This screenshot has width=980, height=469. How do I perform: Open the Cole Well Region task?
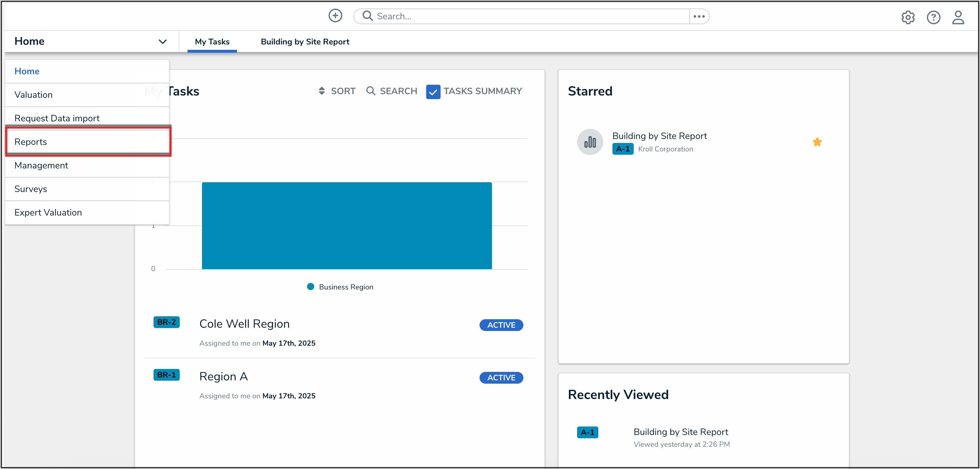244,324
